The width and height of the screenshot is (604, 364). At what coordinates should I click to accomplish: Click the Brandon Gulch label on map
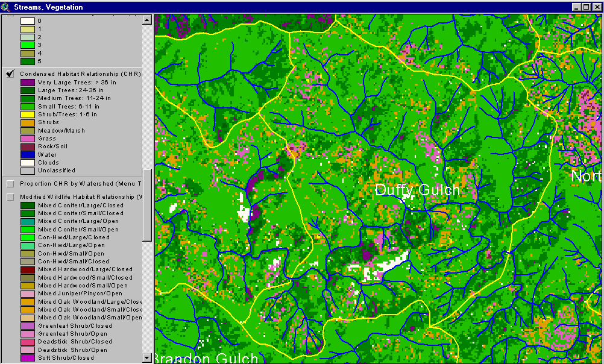[207, 358]
